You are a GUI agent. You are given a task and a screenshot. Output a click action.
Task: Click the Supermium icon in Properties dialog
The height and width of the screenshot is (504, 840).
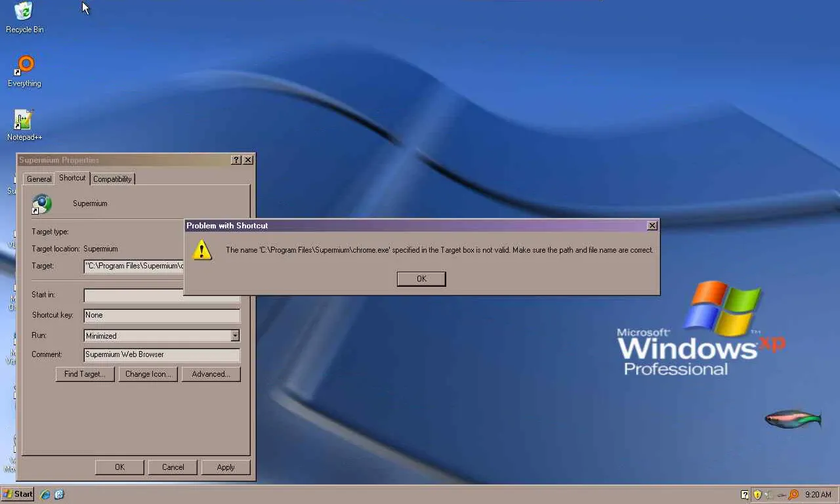41,204
